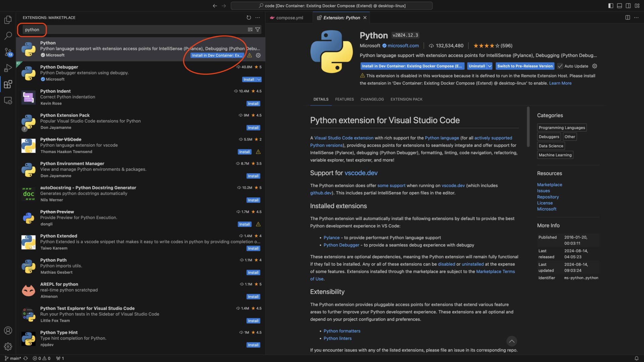Toggle bottom panel layout icon
The image size is (644, 362).
[620, 6]
